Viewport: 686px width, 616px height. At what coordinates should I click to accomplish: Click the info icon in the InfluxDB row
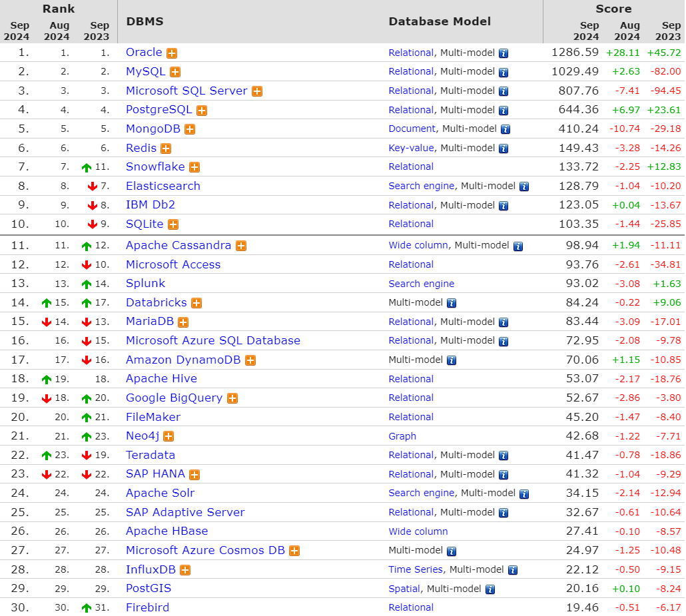coord(513,570)
